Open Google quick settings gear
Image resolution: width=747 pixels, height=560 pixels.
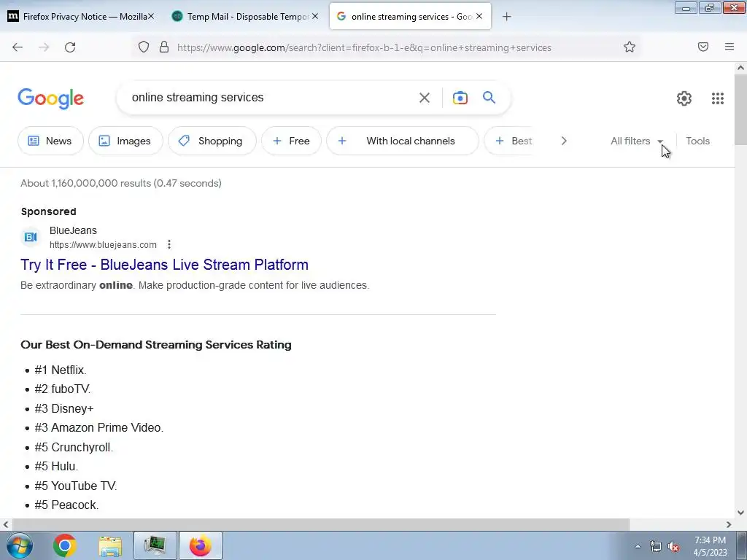[x=684, y=98]
